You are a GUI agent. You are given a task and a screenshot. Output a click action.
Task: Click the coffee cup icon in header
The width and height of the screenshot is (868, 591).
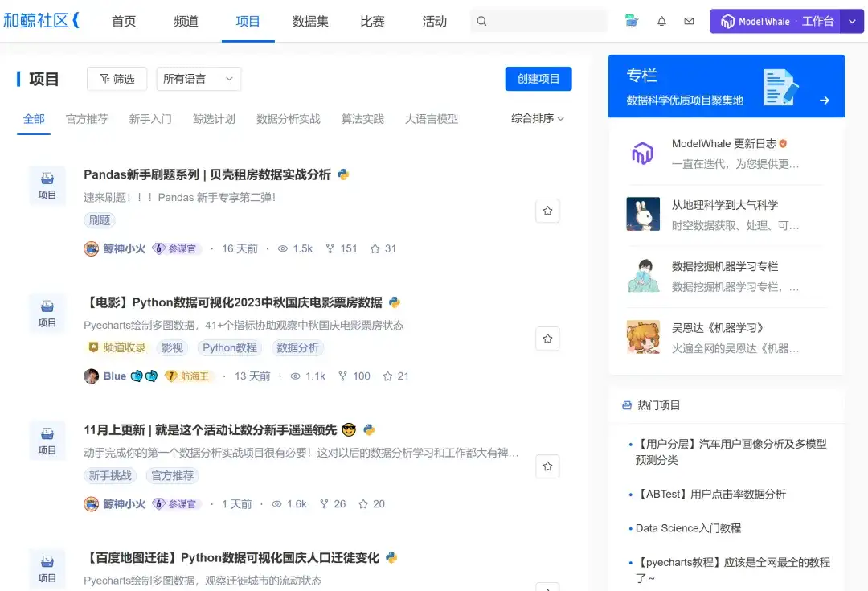point(631,21)
